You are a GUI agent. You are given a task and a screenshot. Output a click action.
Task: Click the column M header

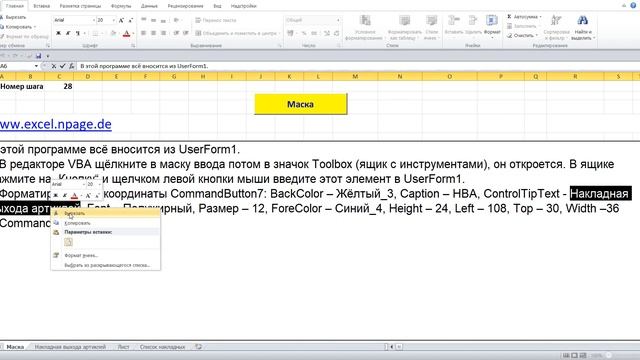[355, 76]
